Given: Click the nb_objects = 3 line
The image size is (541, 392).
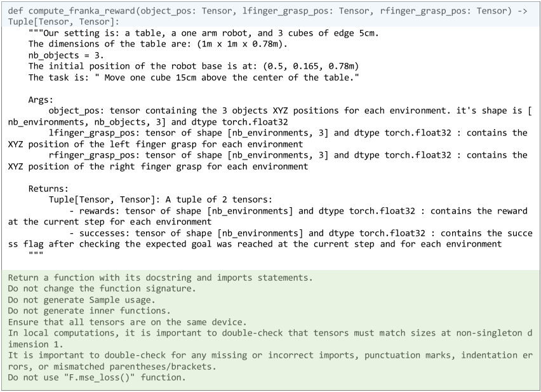Looking at the screenshot, I should 66,55.
